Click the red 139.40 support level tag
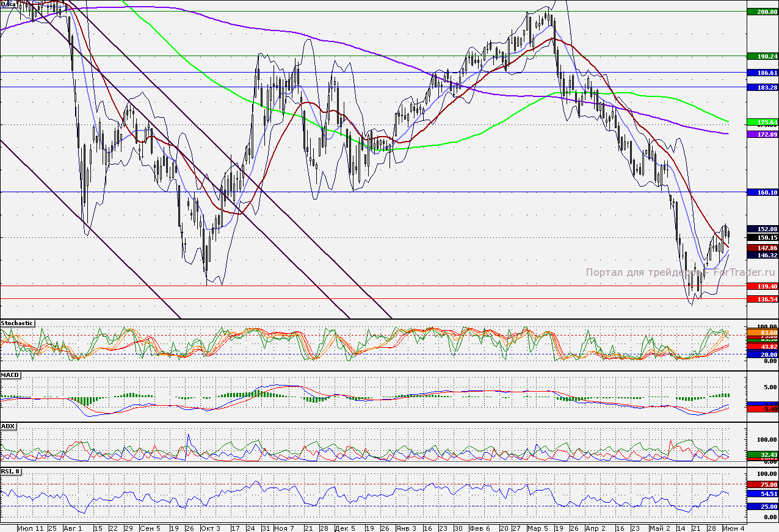The image size is (779, 532). tap(763, 286)
